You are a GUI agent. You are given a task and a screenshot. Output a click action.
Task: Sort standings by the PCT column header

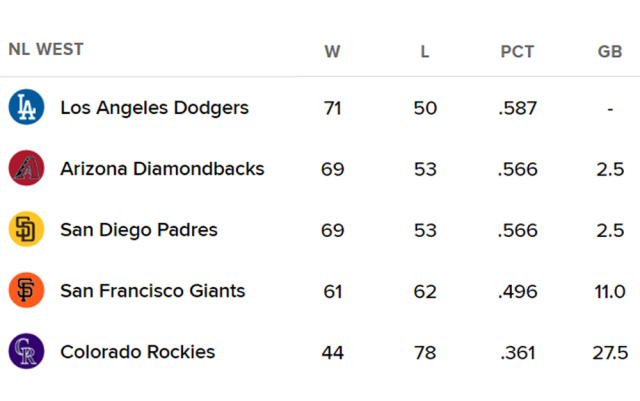pyautogui.click(x=517, y=51)
